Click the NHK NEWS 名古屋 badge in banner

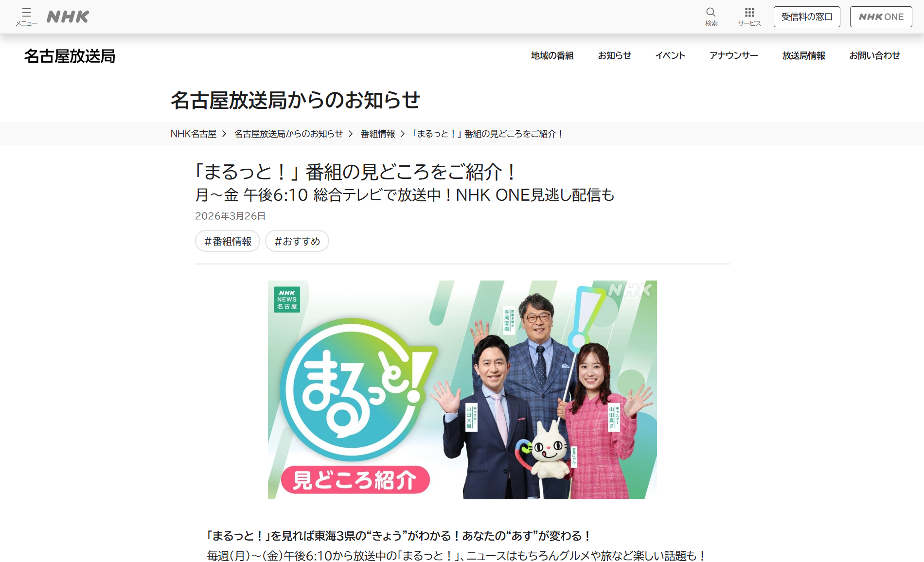pos(287,299)
